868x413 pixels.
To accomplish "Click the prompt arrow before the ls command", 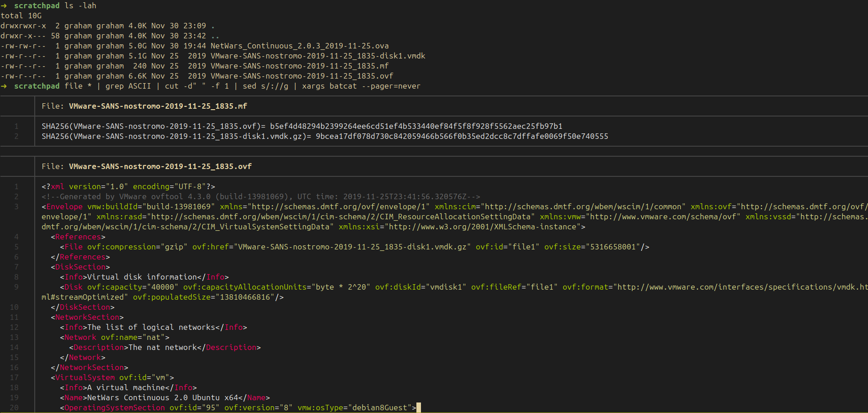I will pyautogui.click(x=4, y=6).
